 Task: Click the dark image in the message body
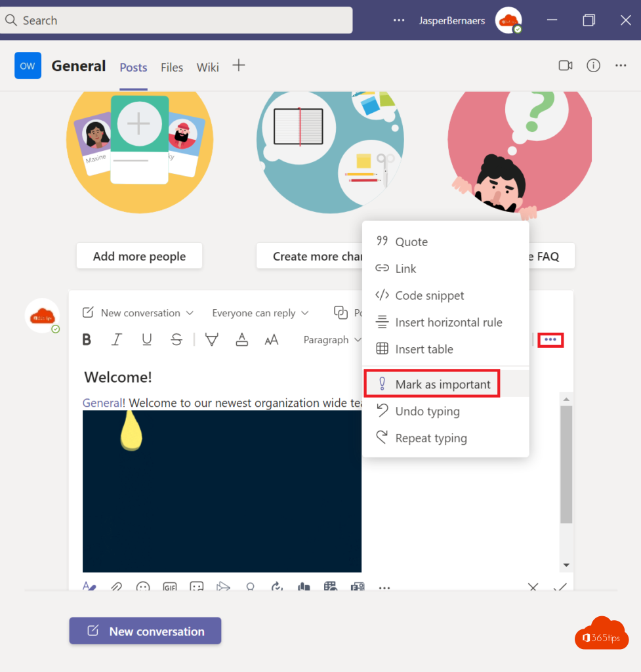(222, 491)
